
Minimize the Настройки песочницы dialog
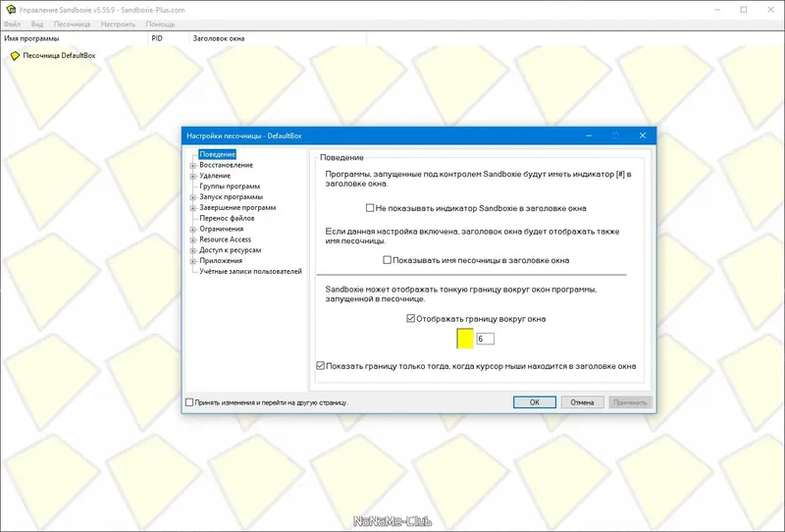click(x=589, y=135)
